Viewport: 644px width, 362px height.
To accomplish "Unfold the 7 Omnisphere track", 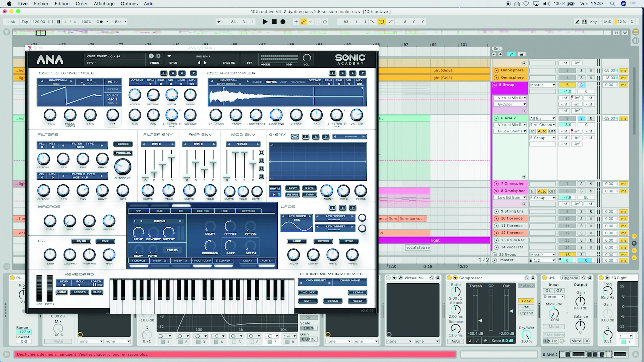I will [x=496, y=184].
